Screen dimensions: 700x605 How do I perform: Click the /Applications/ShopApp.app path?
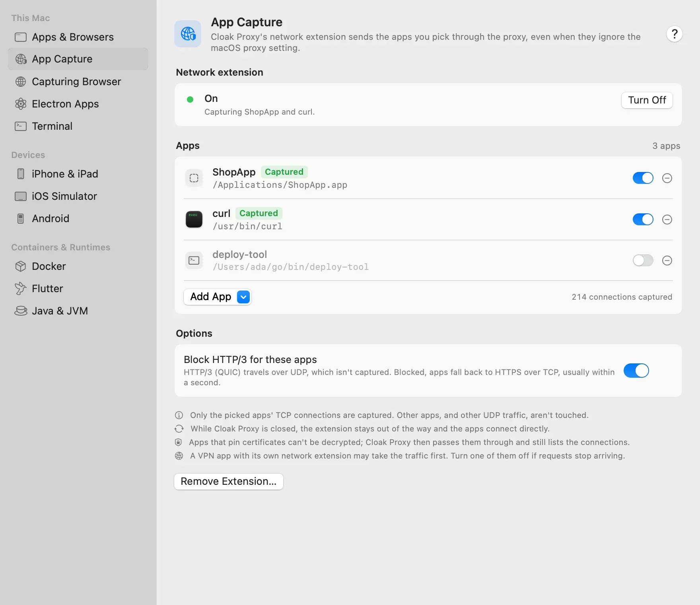[280, 185]
